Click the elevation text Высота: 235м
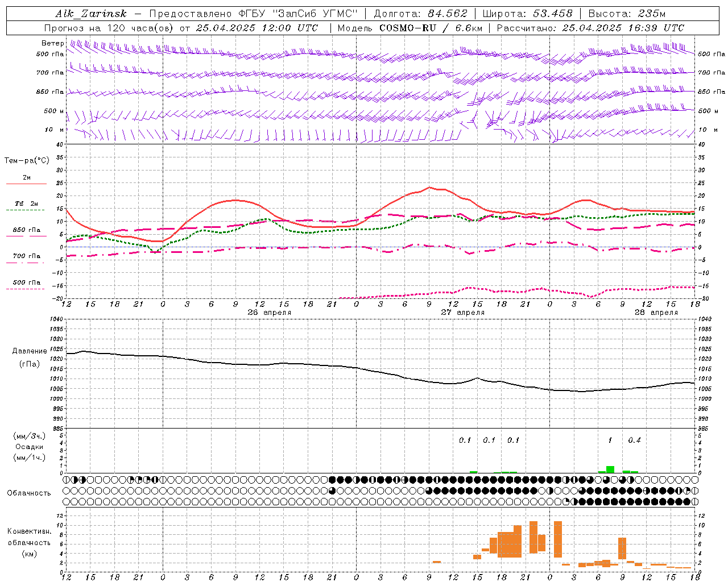728x582 pixels. coord(627,14)
